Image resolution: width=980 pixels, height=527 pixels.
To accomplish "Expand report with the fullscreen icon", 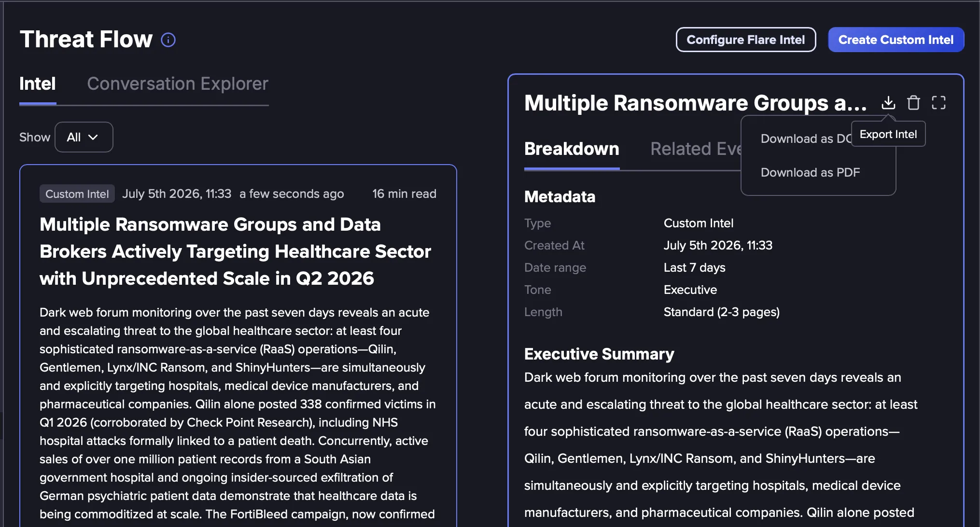I will [x=938, y=102].
